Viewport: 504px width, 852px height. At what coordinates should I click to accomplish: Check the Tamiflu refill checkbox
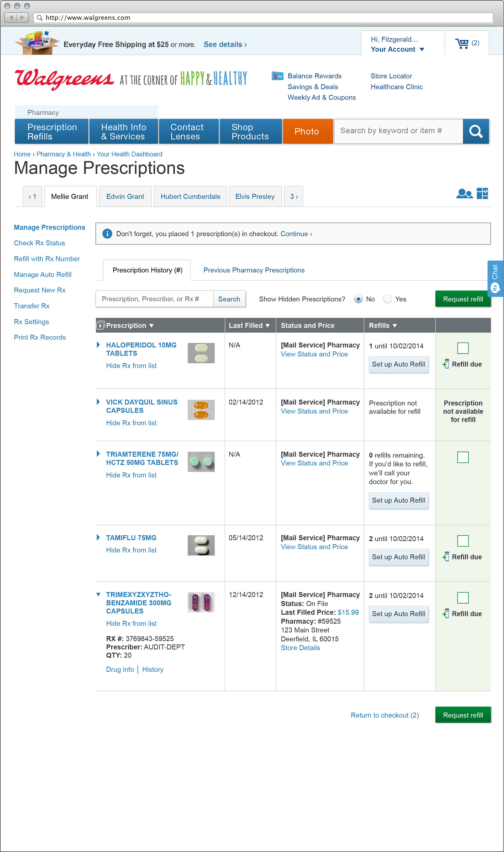(463, 541)
